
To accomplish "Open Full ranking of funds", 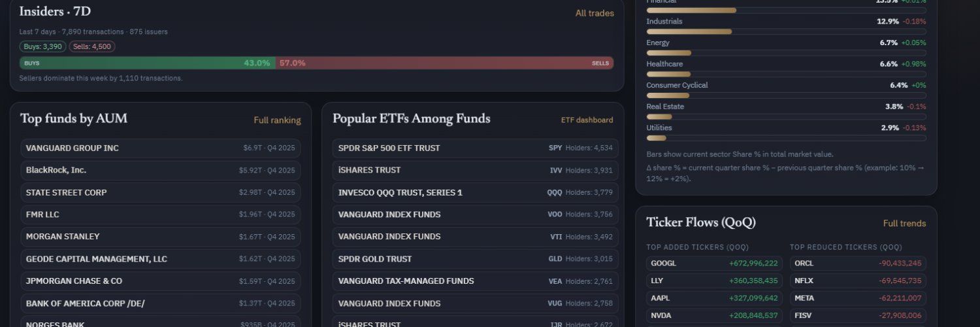I will [x=277, y=120].
